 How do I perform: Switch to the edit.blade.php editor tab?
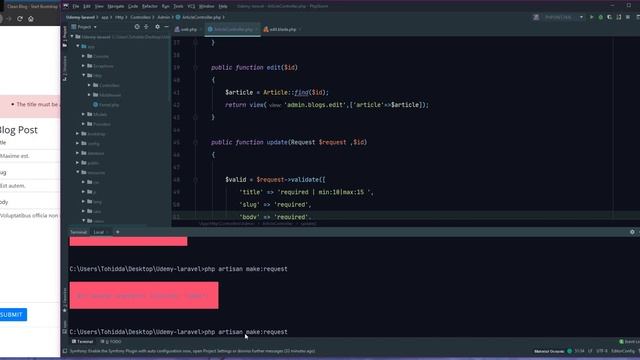282,29
